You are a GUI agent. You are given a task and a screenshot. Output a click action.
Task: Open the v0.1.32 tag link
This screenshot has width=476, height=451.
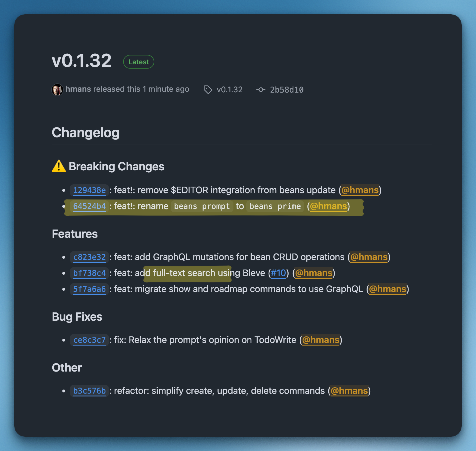click(x=229, y=90)
